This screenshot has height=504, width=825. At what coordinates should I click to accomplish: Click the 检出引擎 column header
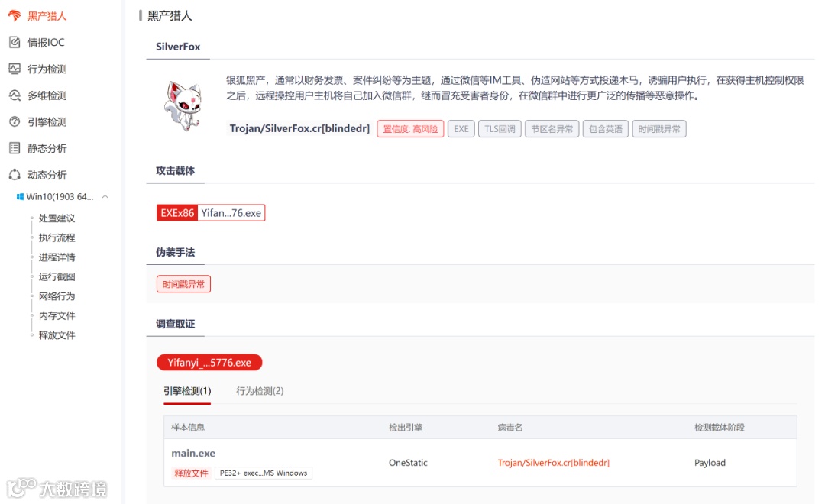coord(406,427)
